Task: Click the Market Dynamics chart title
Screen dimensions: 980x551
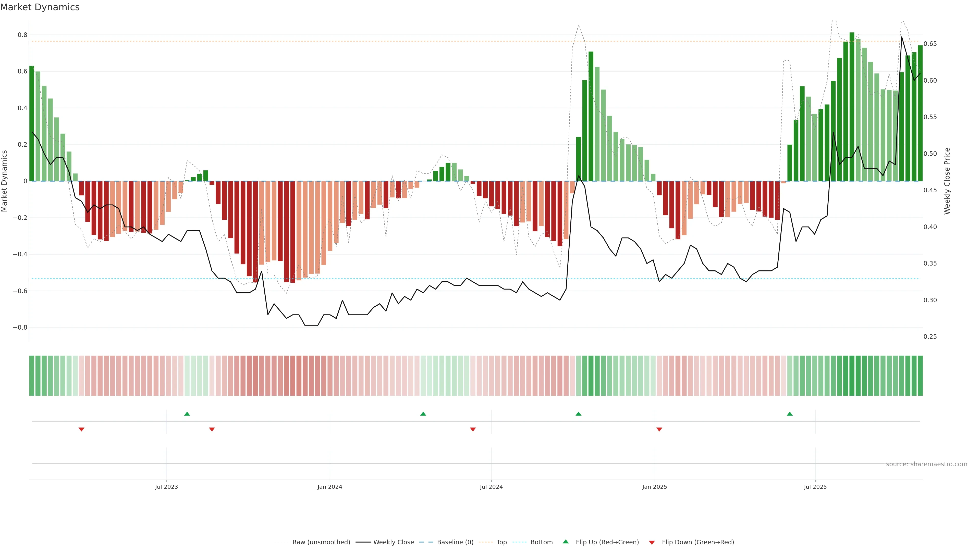Action: click(x=40, y=7)
